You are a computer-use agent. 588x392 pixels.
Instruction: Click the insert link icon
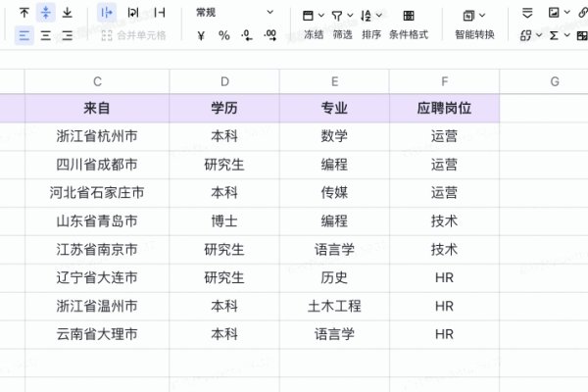(583, 13)
